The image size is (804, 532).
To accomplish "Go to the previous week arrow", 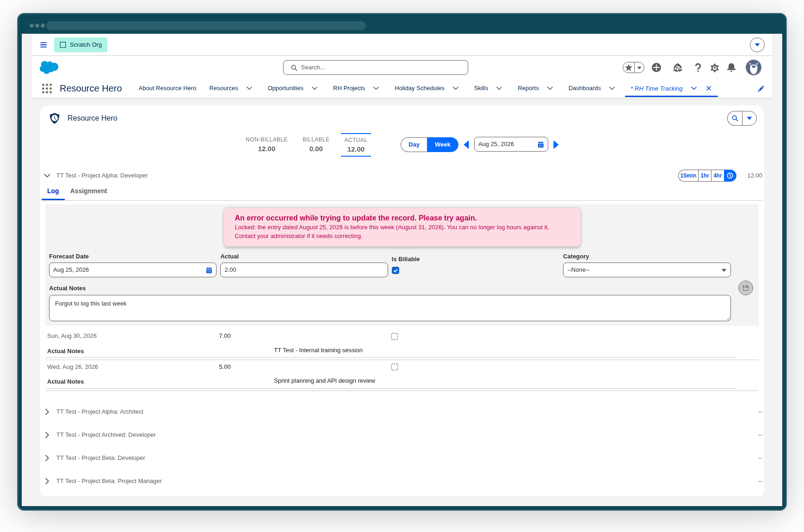I will coord(466,145).
